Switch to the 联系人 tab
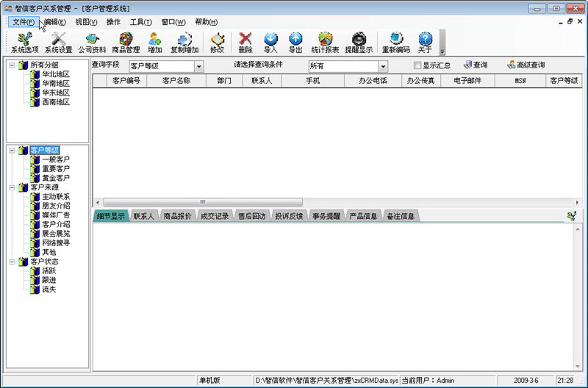 coord(143,216)
